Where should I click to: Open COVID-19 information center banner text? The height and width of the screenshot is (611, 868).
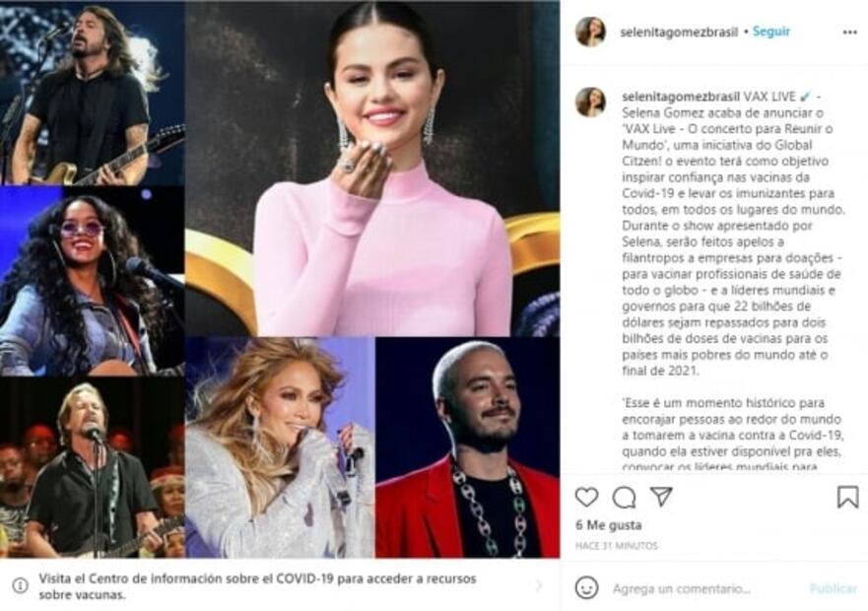[x=257, y=586]
